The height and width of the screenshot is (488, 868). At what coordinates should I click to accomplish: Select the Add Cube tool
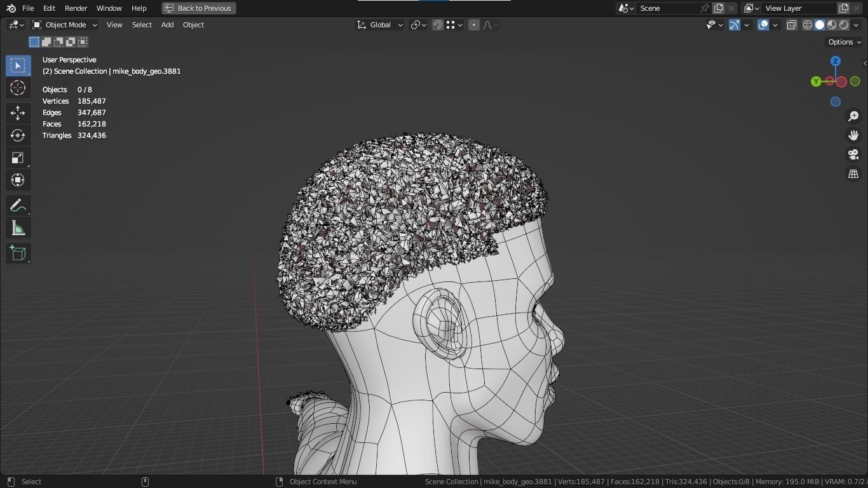click(x=18, y=254)
